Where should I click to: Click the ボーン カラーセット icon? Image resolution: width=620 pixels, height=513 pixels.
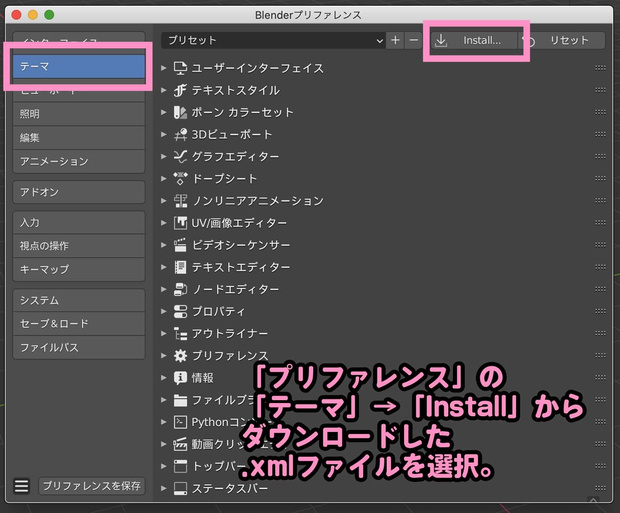tap(180, 112)
